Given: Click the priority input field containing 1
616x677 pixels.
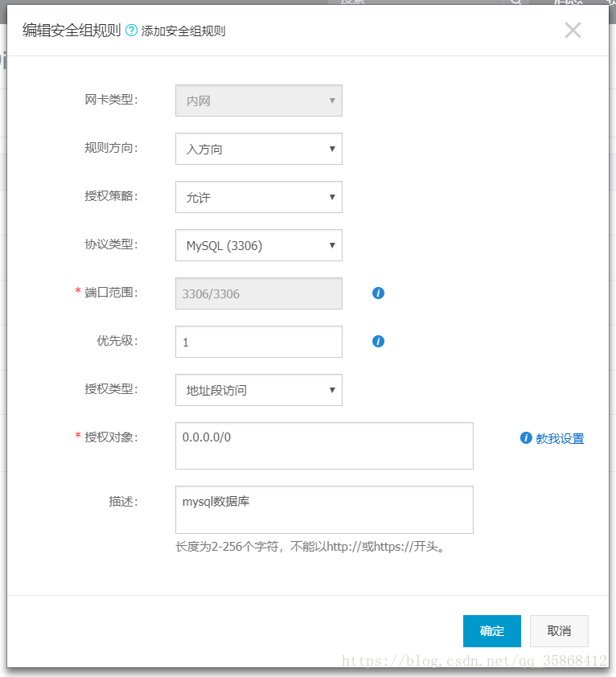Looking at the screenshot, I should (259, 342).
